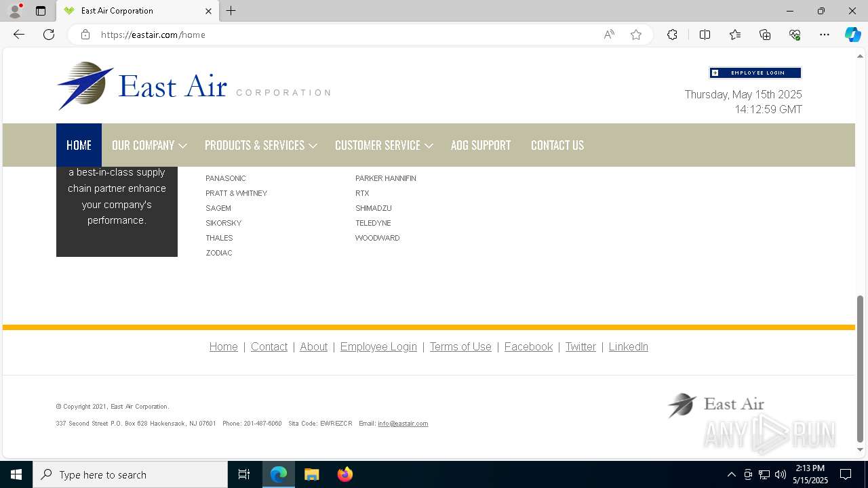Select the WOODWARD brand text
This screenshot has width=868, height=488.
click(378, 238)
